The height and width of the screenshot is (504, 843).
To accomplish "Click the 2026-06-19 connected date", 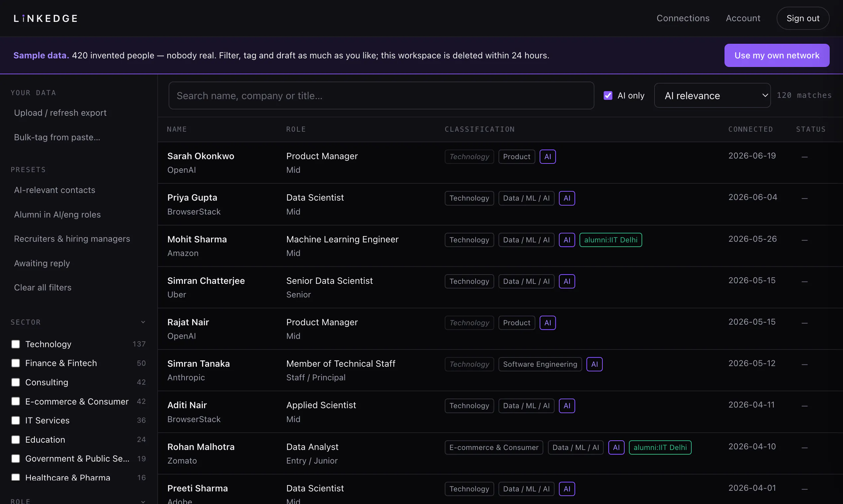I will pyautogui.click(x=752, y=156).
